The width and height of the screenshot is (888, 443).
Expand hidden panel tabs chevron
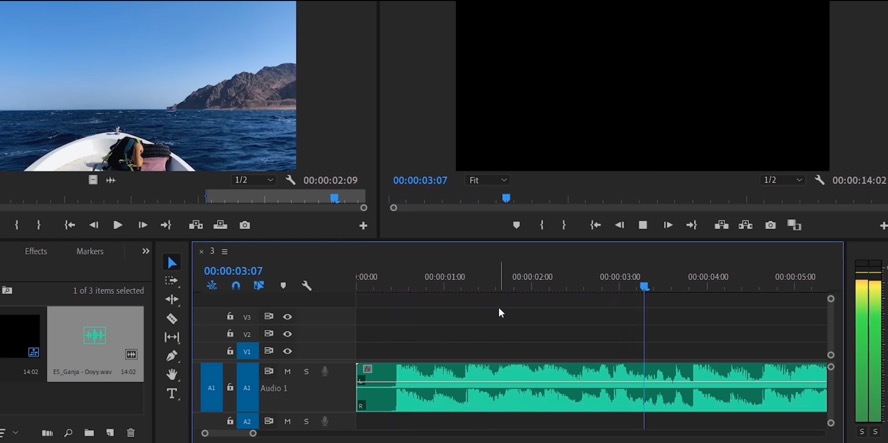point(146,251)
